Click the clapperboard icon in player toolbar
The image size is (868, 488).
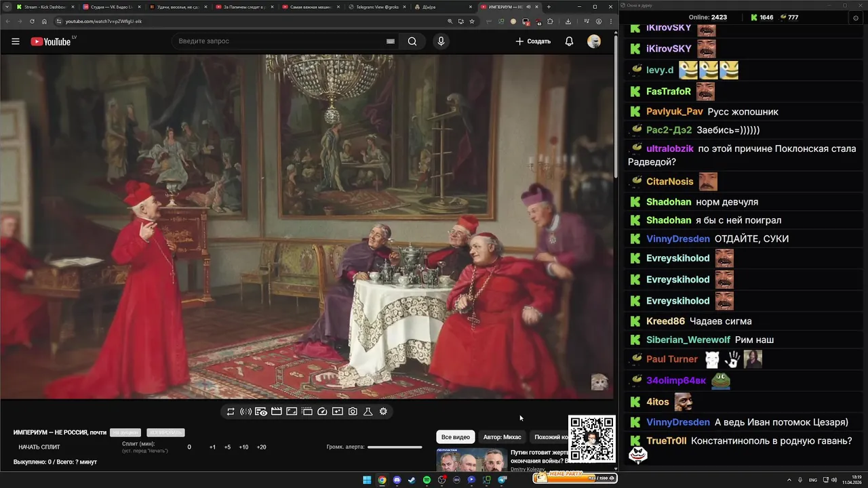click(x=277, y=411)
